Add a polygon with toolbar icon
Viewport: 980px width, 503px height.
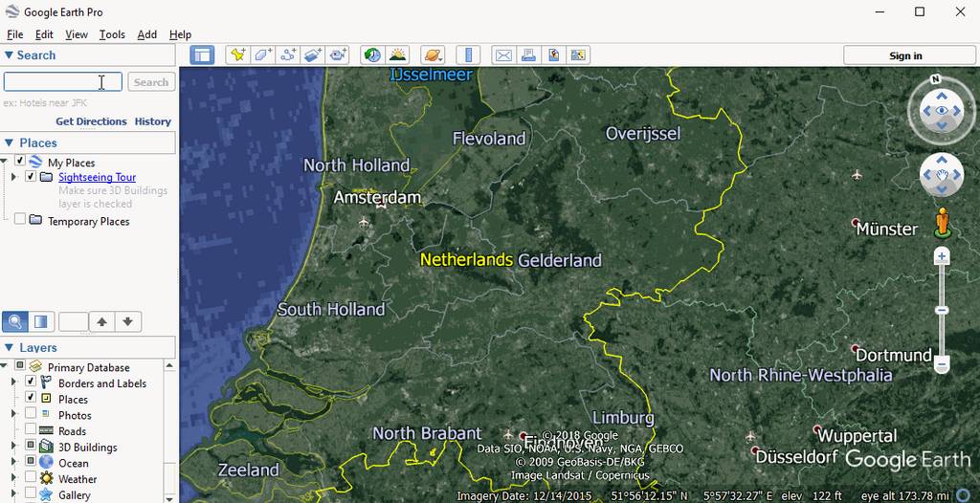(262, 55)
